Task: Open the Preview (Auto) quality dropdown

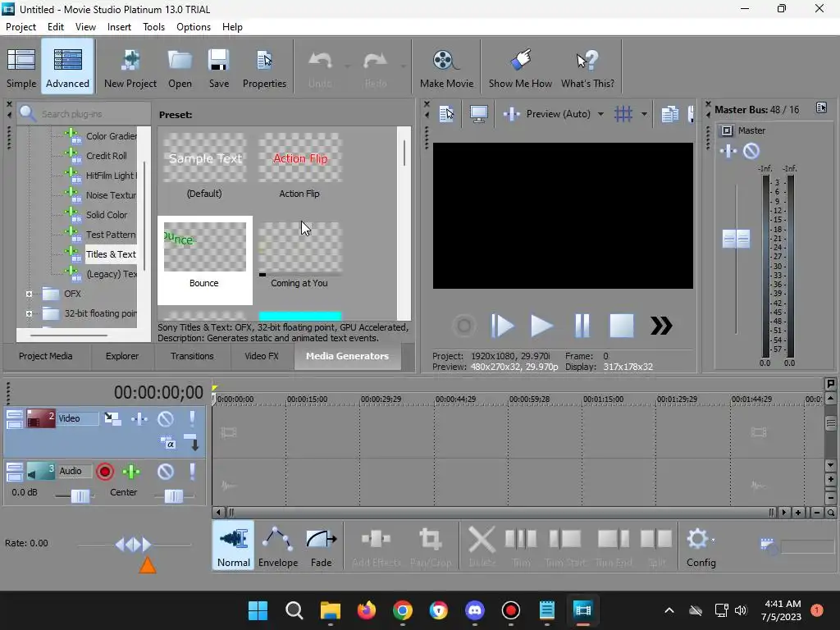Action: click(x=600, y=113)
